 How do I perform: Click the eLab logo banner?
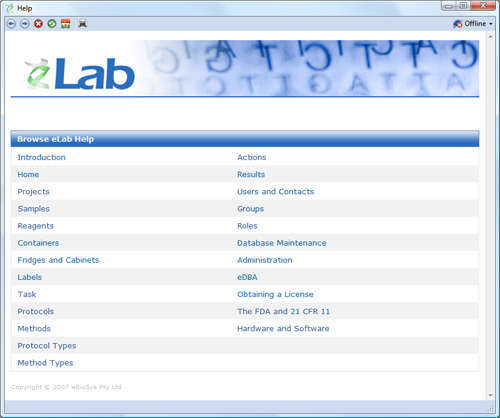coord(80,73)
